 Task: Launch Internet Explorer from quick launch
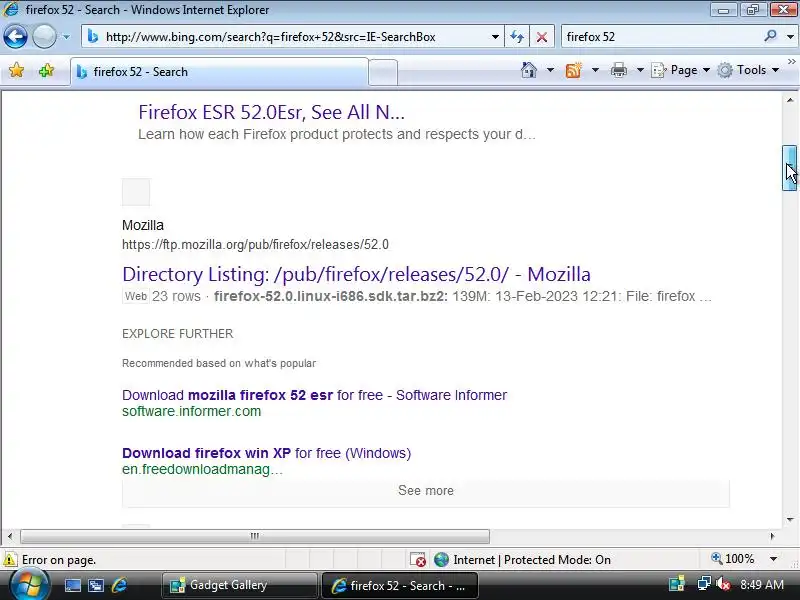point(119,585)
